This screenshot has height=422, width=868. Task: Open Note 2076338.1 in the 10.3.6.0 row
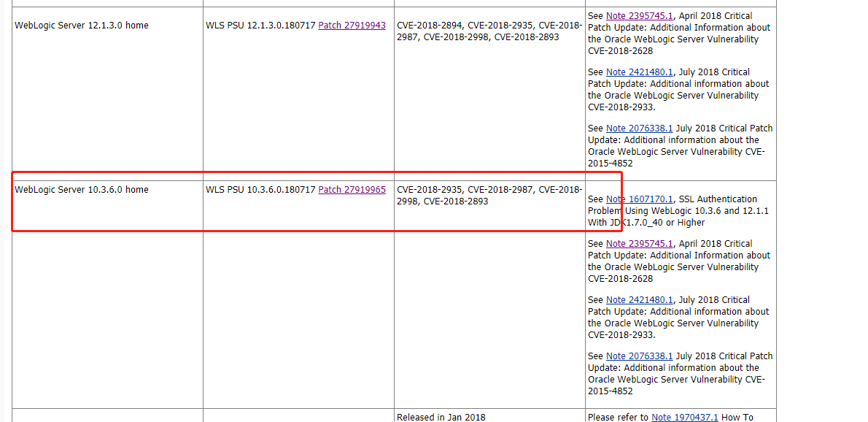tap(640, 356)
